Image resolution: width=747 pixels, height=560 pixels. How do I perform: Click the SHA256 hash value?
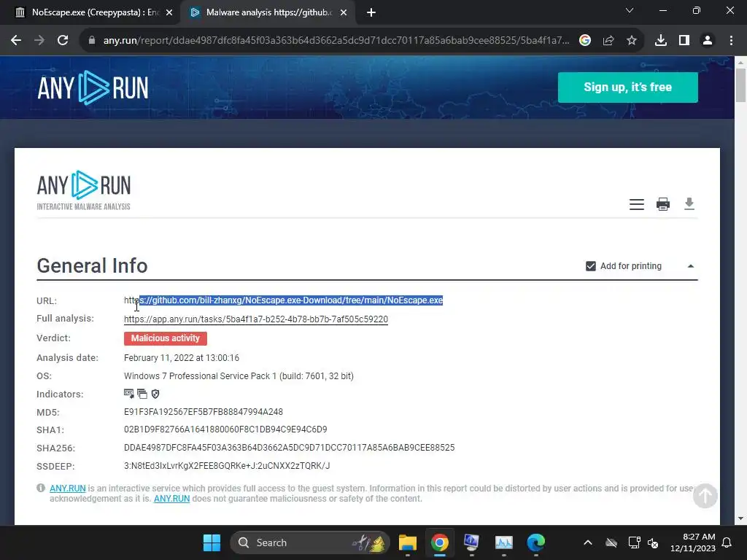click(289, 448)
